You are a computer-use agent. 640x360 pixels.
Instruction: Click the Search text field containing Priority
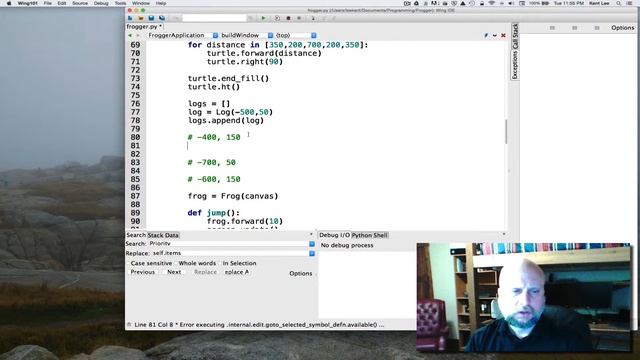(229, 244)
